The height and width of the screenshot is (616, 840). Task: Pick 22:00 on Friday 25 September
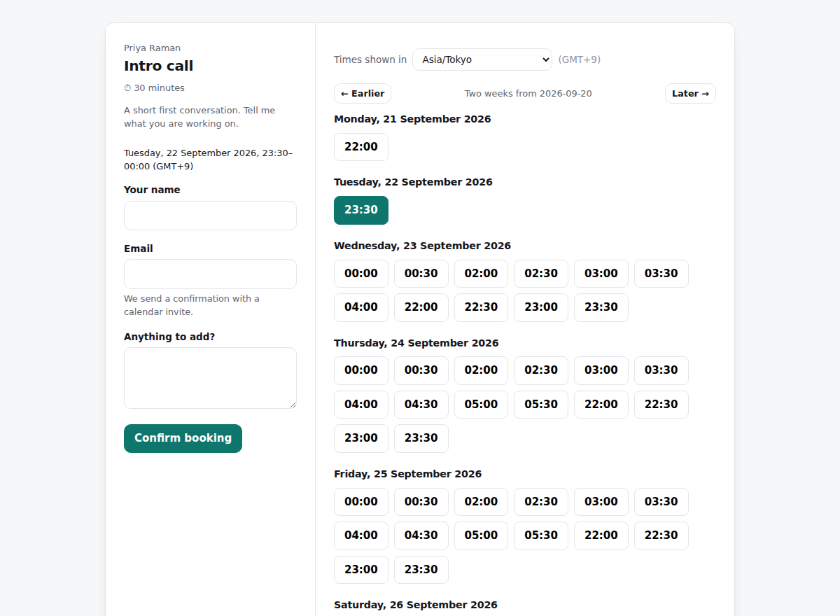coord(601,535)
